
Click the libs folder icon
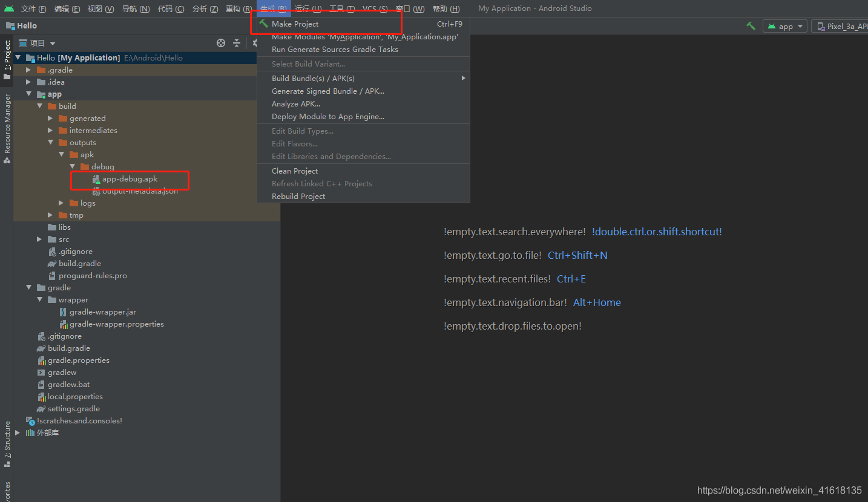52,227
